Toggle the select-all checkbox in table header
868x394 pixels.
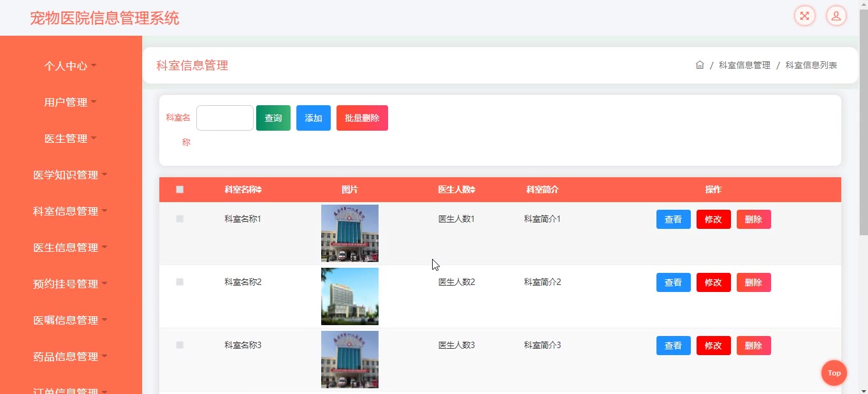pyautogui.click(x=180, y=189)
